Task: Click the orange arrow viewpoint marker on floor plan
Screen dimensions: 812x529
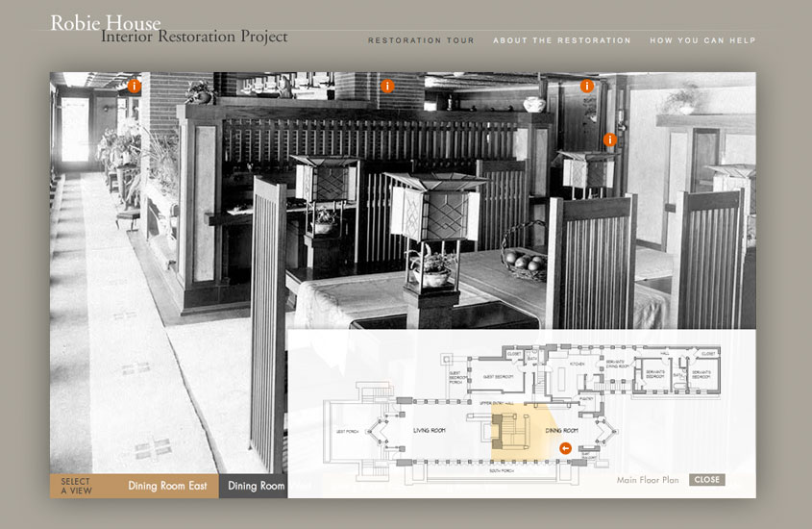Action: pos(565,448)
